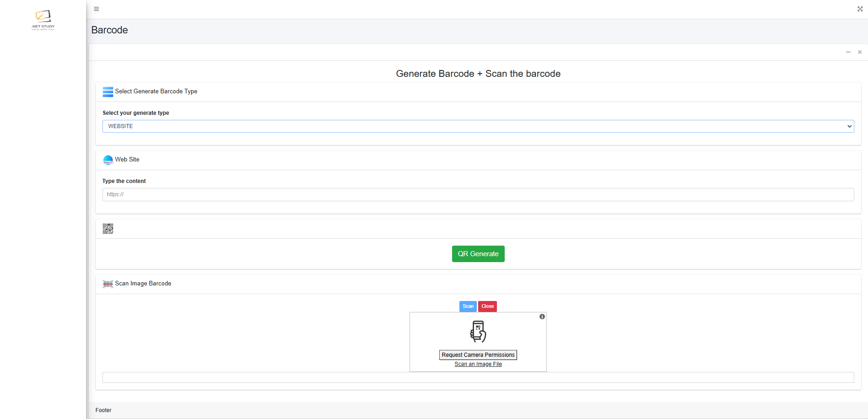The height and width of the screenshot is (419, 868).
Task: Click the Web Site globe icon
Action: click(x=108, y=160)
